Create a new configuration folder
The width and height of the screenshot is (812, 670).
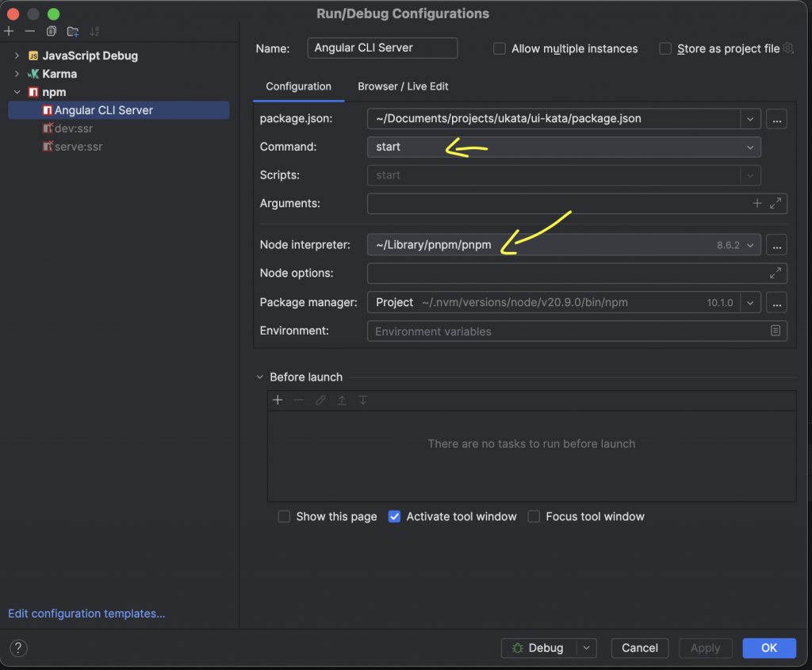pyautogui.click(x=73, y=31)
